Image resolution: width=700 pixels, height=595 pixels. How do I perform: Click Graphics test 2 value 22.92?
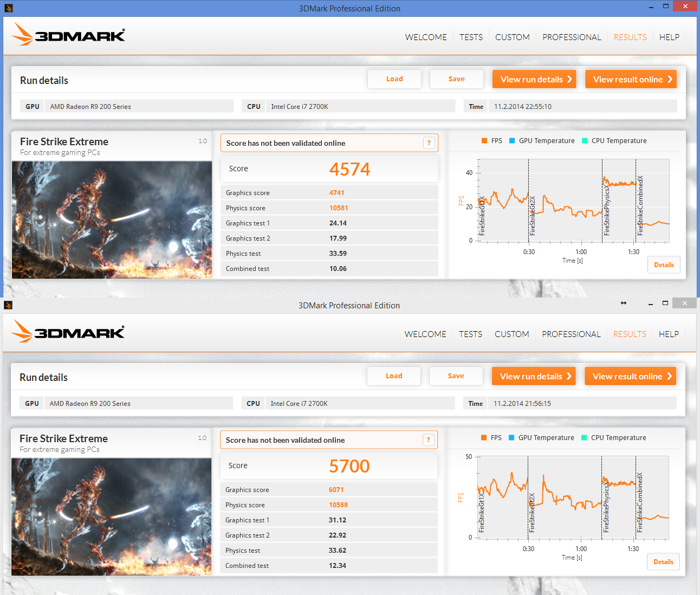coord(338,535)
